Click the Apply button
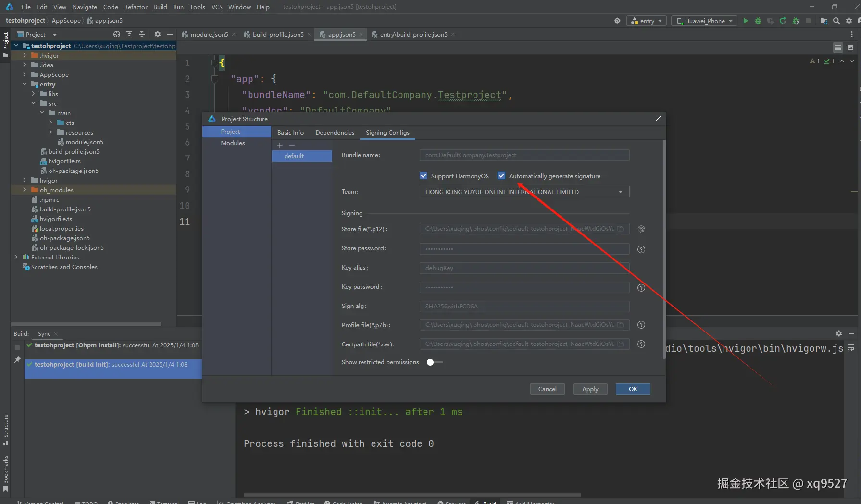The height and width of the screenshot is (504, 861). 590,389
